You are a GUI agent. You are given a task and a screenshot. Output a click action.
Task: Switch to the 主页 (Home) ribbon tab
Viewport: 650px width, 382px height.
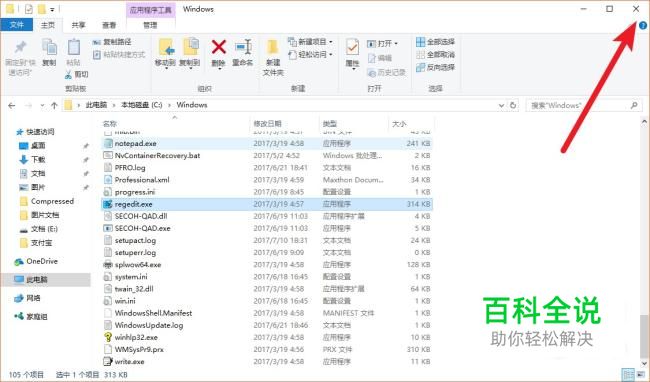point(48,25)
